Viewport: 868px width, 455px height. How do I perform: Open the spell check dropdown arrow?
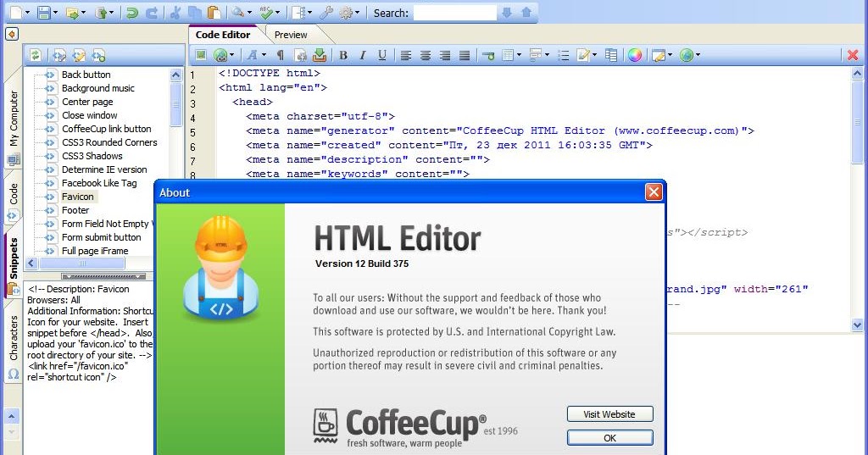pos(278,13)
